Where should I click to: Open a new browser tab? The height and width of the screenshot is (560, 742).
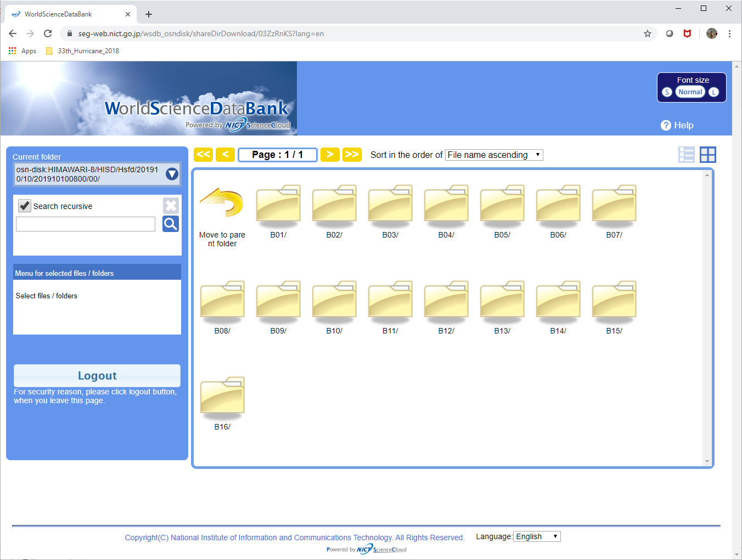click(x=149, y=14)
